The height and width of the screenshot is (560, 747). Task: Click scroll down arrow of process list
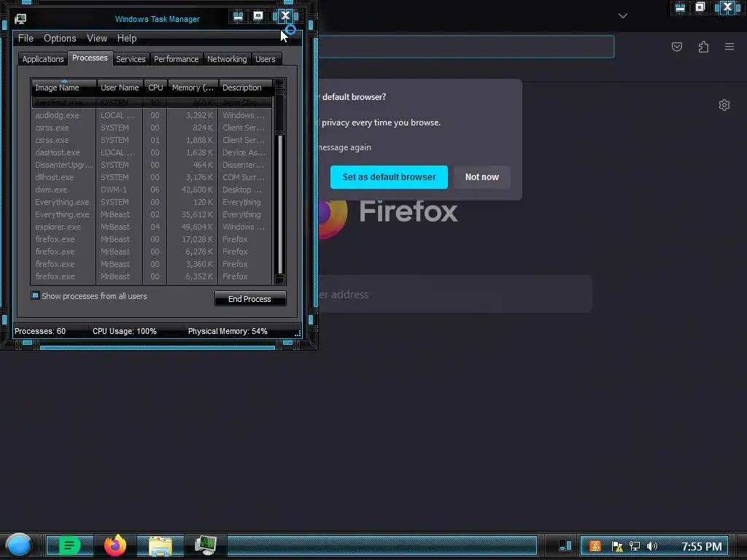click(x=280, y=279)
